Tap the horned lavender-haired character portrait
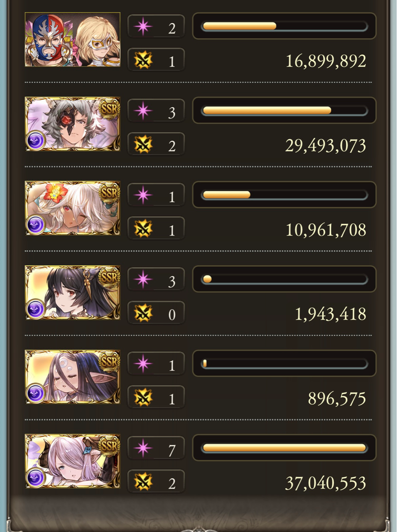Viewport: 397px width, 532px height. (73, 461)
